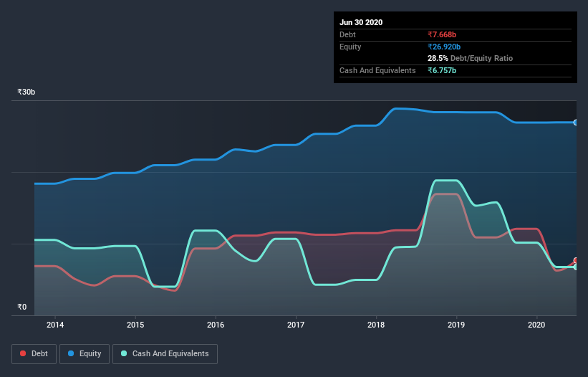Image resolution: width=588 pixels, height=377 pixels.
Task: Click the 2020 x-axis label
Action: click(x=536, y=325)
